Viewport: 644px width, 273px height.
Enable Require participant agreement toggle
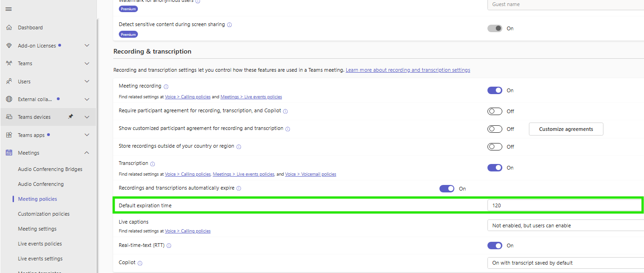[495, 111]
